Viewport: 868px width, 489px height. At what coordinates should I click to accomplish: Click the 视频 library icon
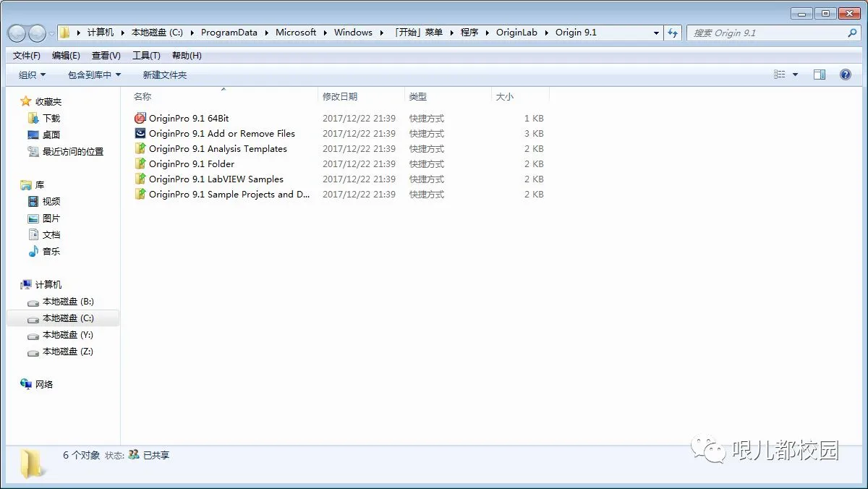pyautogui.click(x=33, y=201)
